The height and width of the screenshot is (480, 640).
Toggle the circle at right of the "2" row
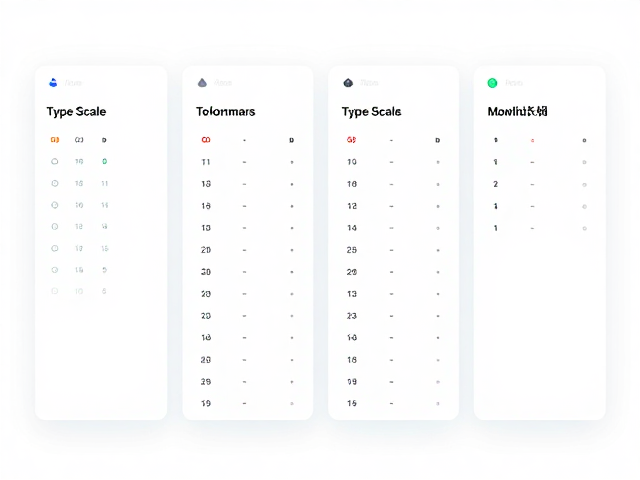tap(584, 184)
